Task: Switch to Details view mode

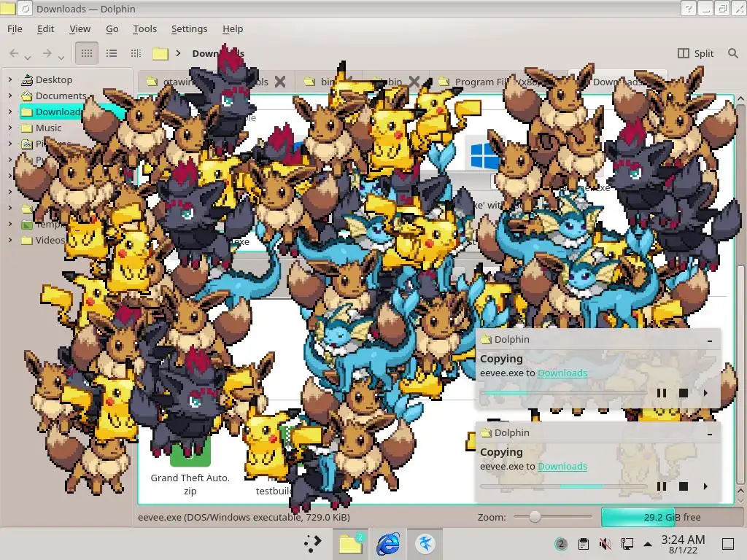Action: pyautogui.click(x=136, y=53)
